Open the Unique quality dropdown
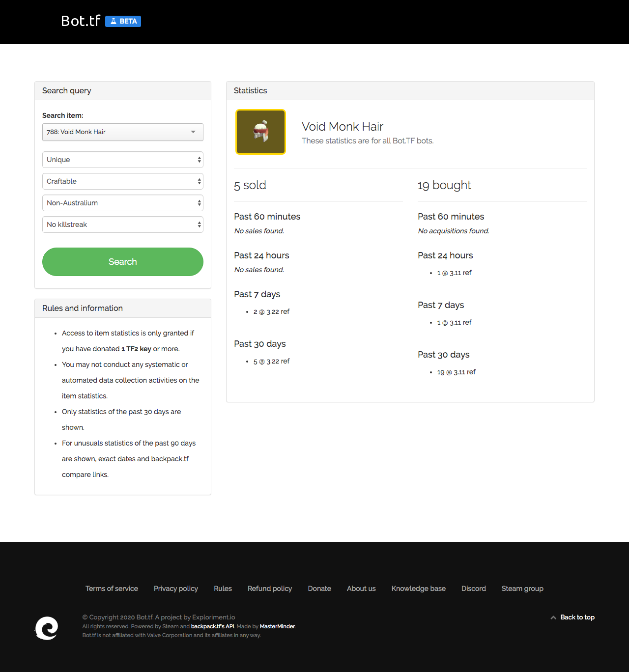Image resolution: width=629 pixels, height=672 pixels. point(123,160)
